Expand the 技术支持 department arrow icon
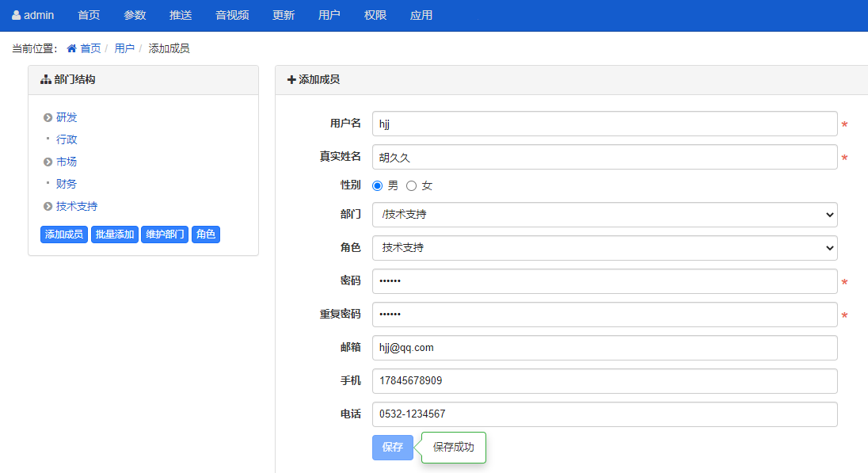 [x=48, y=206]
